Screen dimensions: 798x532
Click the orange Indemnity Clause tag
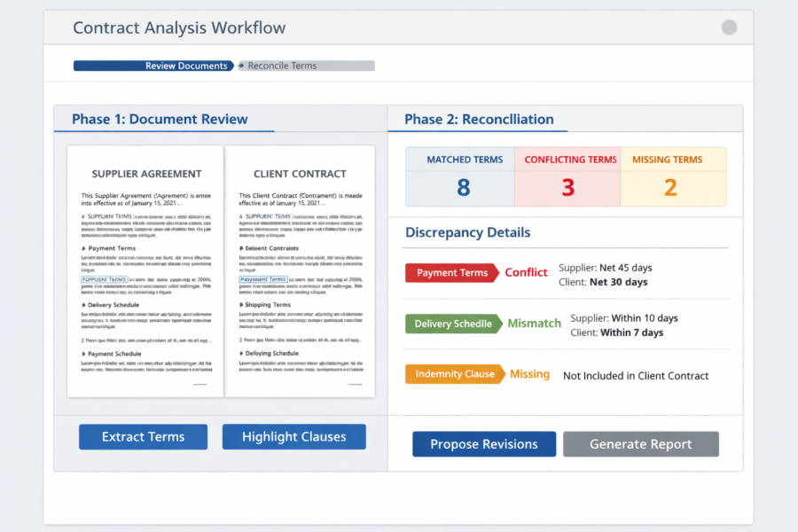pyautogui.click(x=455, y=374)
